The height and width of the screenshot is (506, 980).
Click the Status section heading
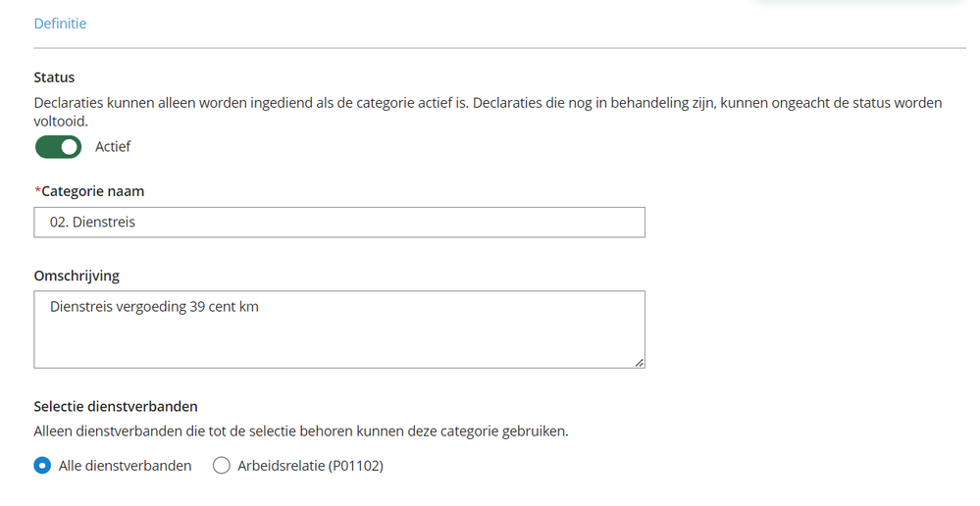click(54, 76)
